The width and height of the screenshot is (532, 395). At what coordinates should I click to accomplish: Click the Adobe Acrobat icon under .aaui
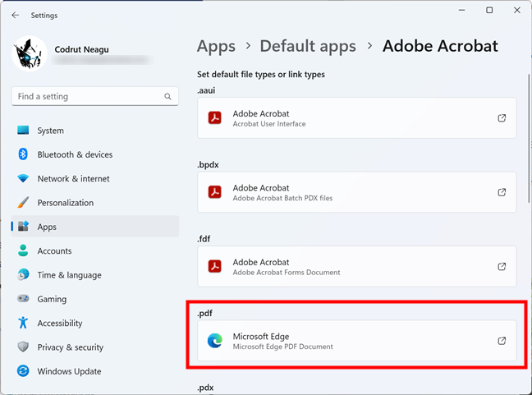coord(214,118)
